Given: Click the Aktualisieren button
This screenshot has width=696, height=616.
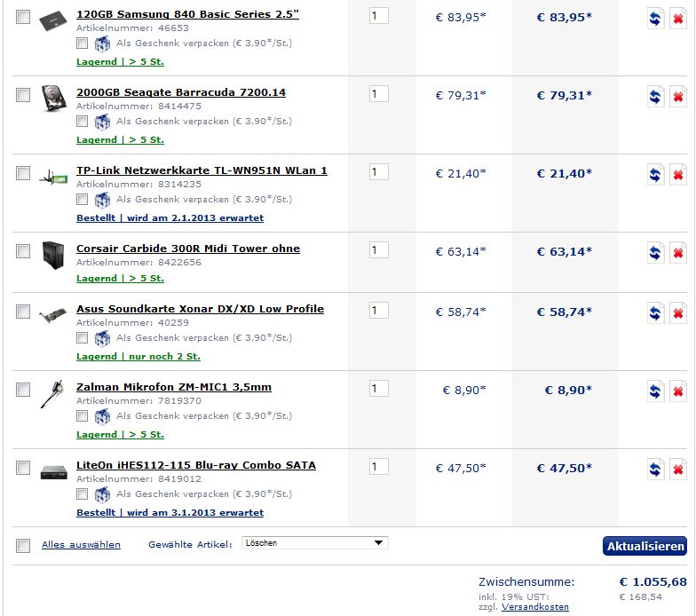Looking at the screenshot, I should 645,546.
